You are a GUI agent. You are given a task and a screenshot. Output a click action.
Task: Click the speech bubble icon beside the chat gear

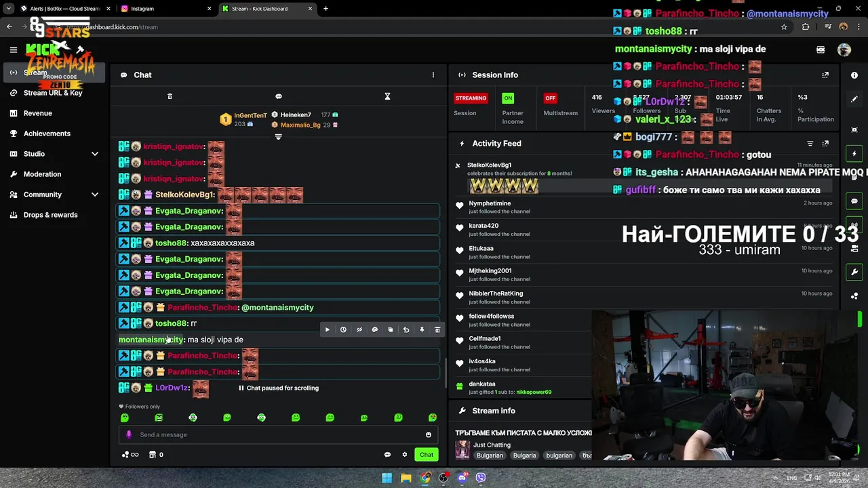pyautogui.click(x=387, y=455)
